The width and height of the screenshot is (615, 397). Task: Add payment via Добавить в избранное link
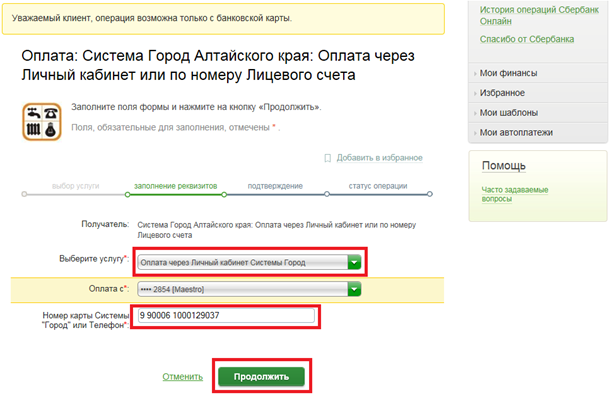click(x=379, y=158)
